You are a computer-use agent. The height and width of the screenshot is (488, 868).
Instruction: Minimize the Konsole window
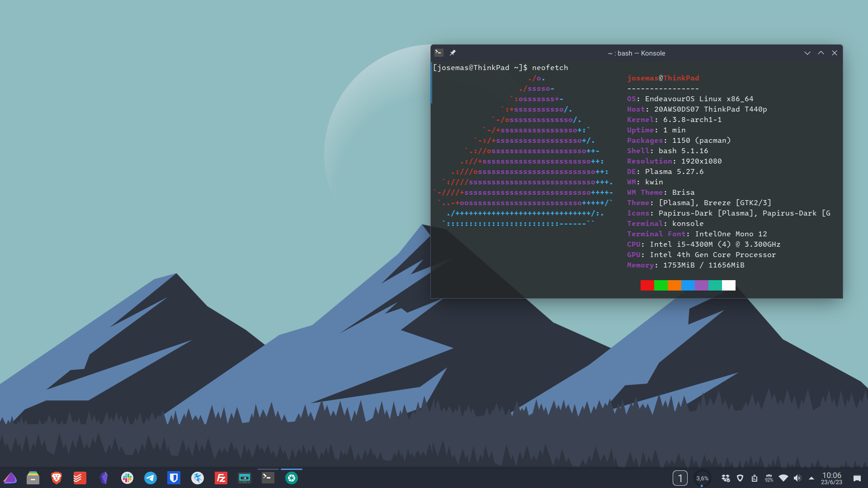click(x=807, y=53)
